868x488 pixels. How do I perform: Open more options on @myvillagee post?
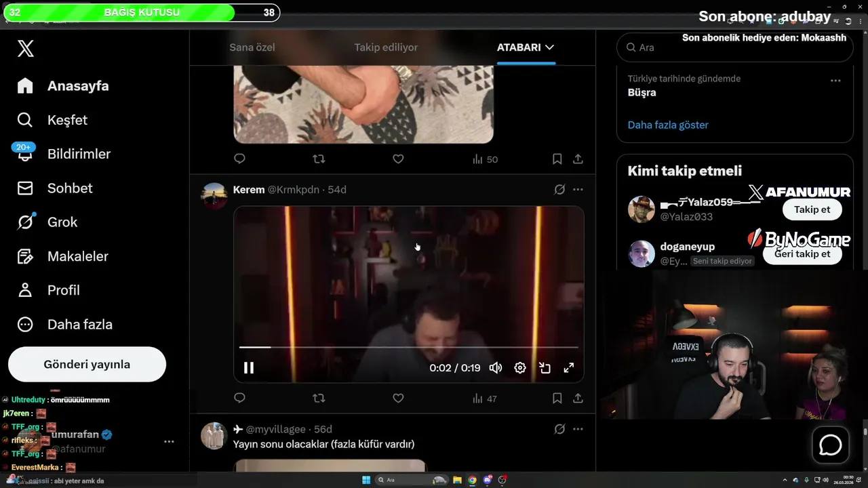(578, 429)
